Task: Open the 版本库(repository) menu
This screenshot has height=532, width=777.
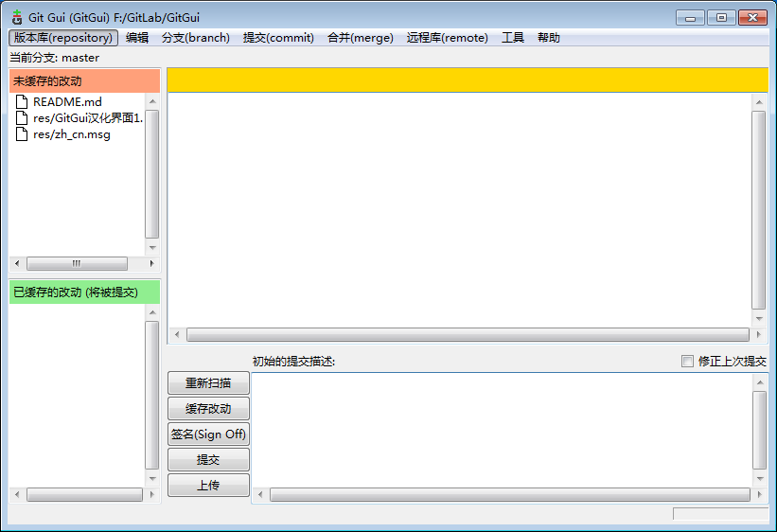Action: [63, 38]
